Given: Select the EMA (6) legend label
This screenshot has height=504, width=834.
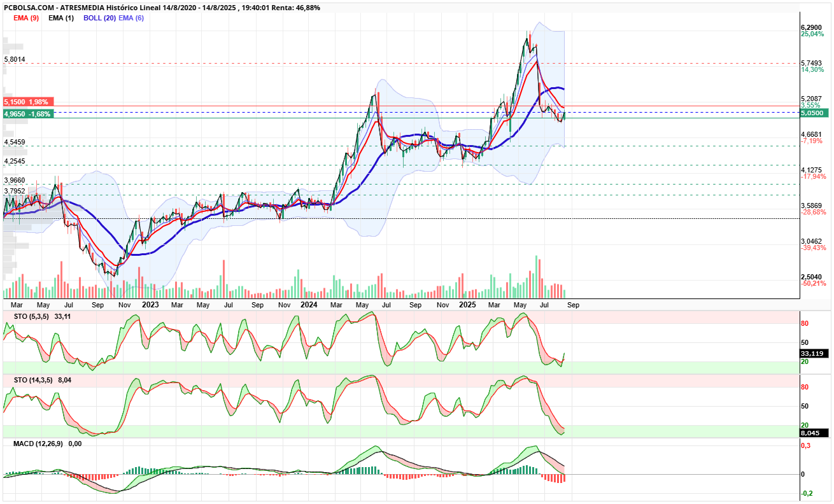Looking at the screenshot, I should point(131,18).
